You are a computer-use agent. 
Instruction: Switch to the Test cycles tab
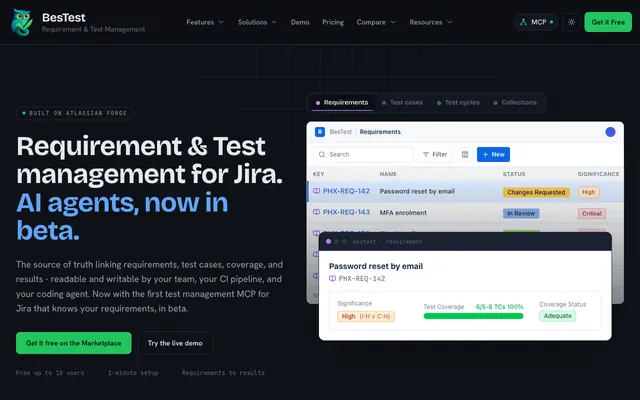click(458, 102)
